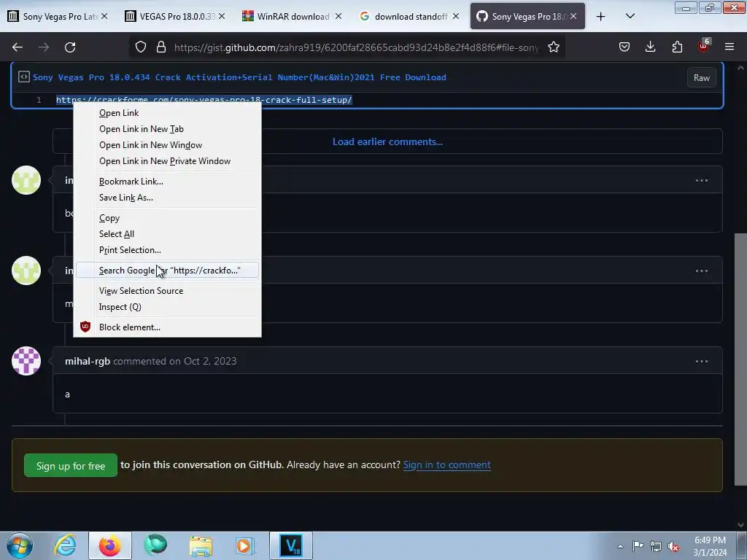
Task: Open a new browser tab
Action: pos(601,17)
